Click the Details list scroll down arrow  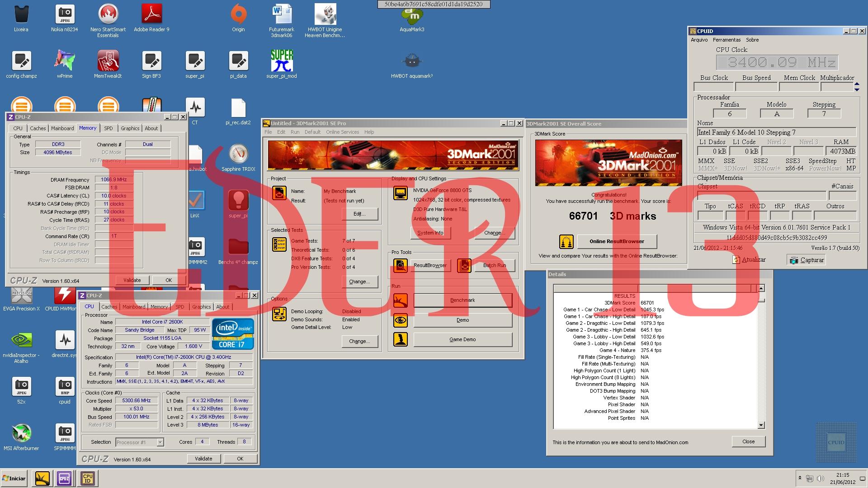click(x=761, y=425)
